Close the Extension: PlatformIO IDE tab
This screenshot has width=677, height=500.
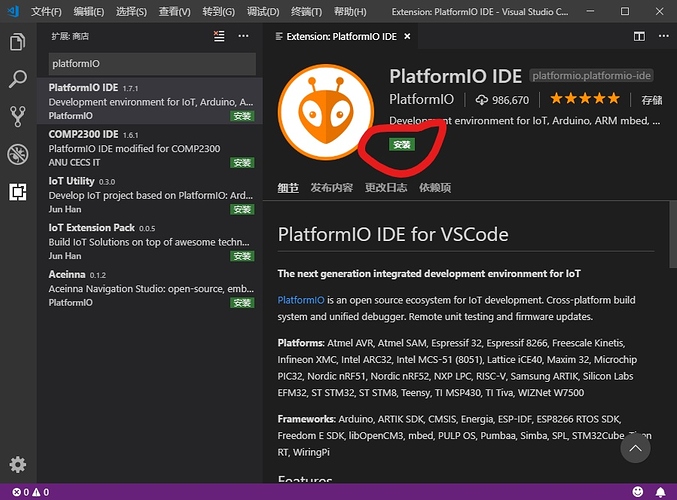pos(407,37)
